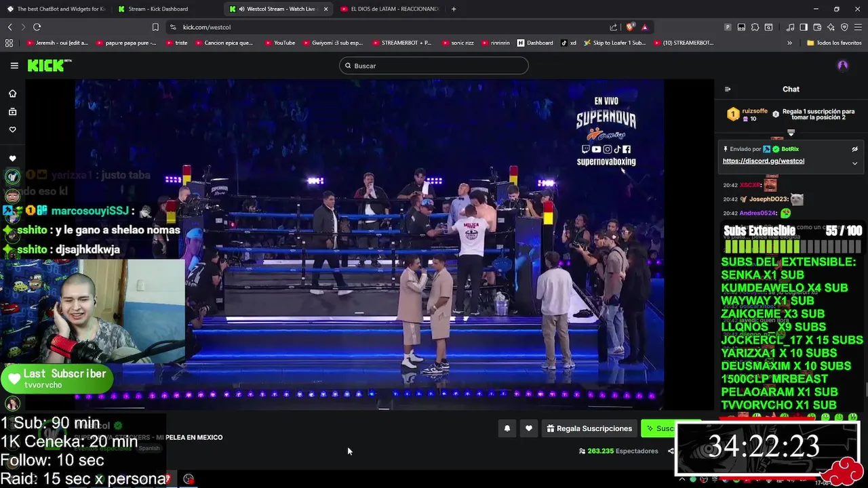
Task: Open the P extension icon
Action: [728, 27]
